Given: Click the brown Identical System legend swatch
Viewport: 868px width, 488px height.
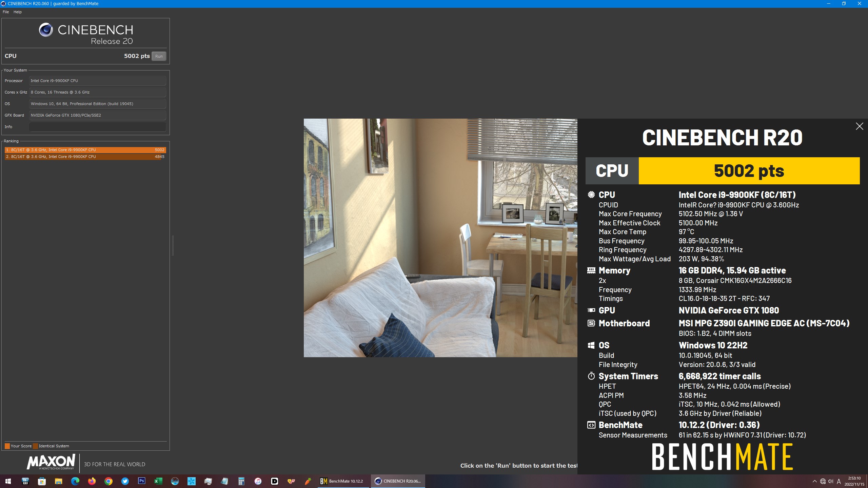Looking at the screenshot, I should [35, 446].
